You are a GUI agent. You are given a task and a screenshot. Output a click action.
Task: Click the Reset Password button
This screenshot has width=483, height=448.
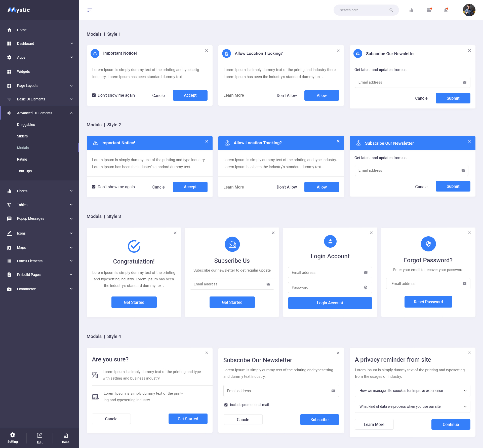428,302
